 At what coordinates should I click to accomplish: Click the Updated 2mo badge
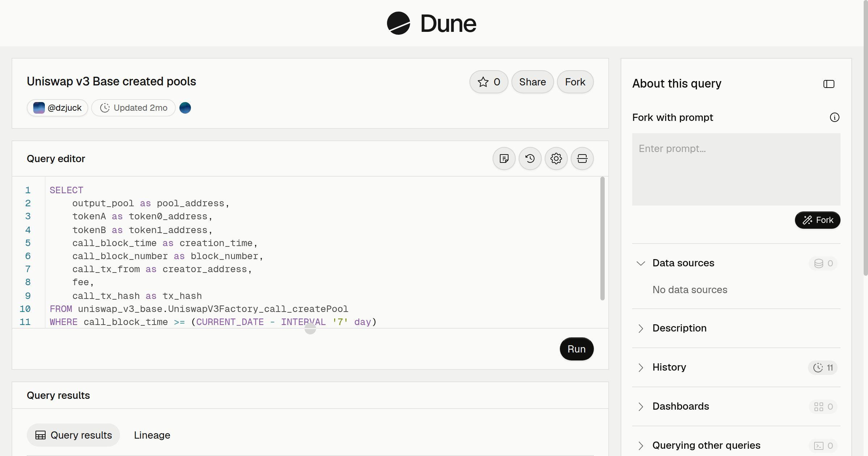click(x=133, y=108)
